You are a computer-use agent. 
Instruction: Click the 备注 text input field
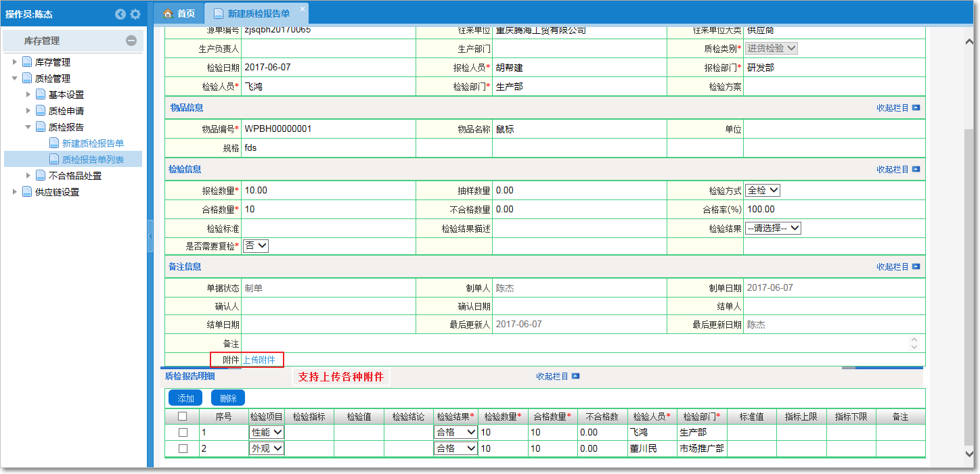(574, 343)
